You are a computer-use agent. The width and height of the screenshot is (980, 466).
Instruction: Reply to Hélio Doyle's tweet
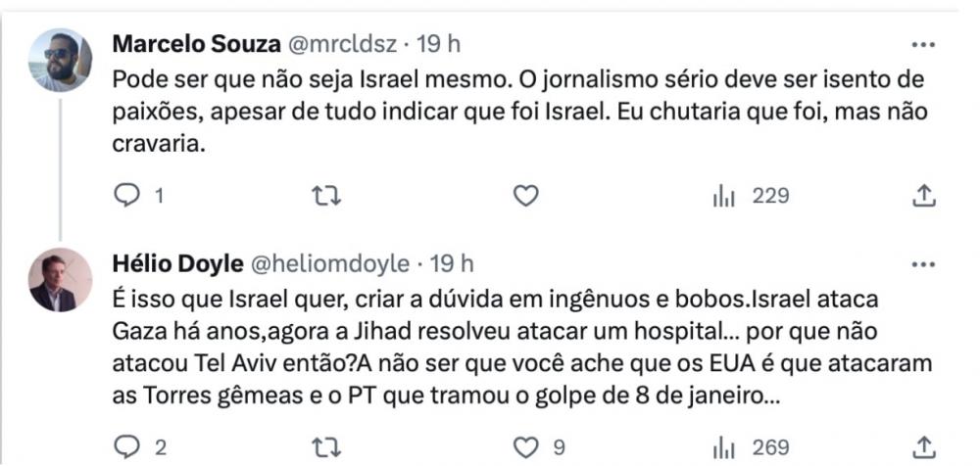pos(128,446)
